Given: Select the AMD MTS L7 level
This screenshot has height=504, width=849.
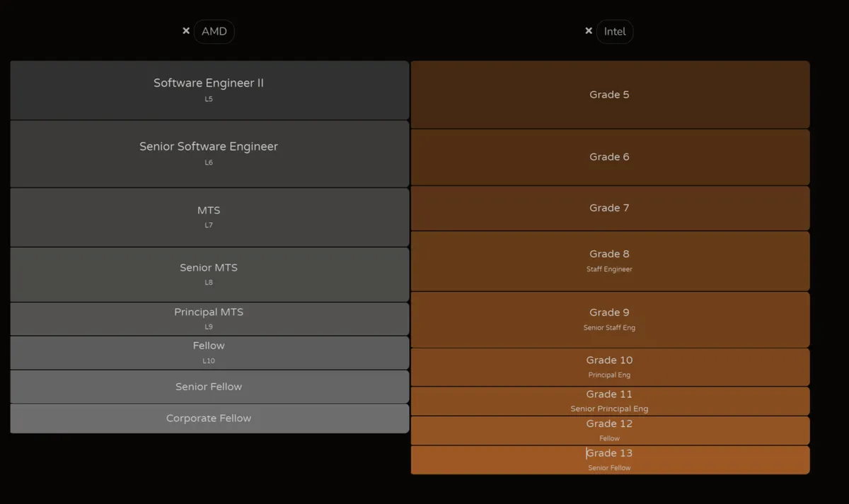Looking at the screenshot, I should tap(209, 217).
